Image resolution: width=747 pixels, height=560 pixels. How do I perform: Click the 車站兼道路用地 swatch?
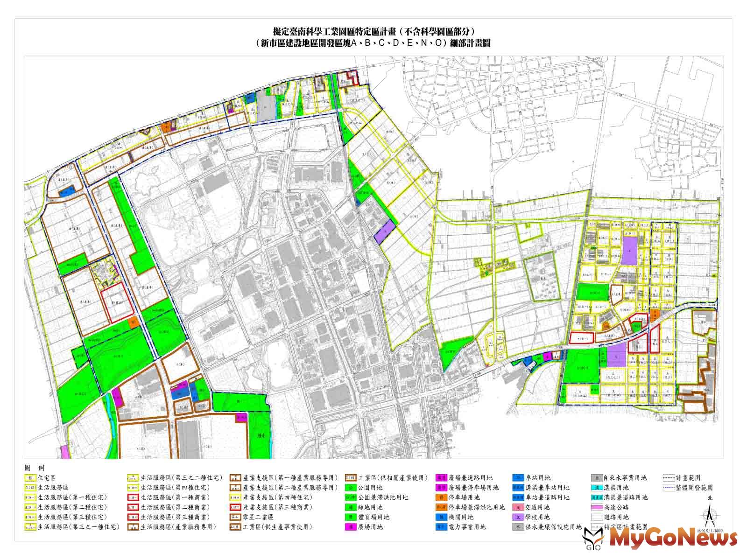pos(517,497)
